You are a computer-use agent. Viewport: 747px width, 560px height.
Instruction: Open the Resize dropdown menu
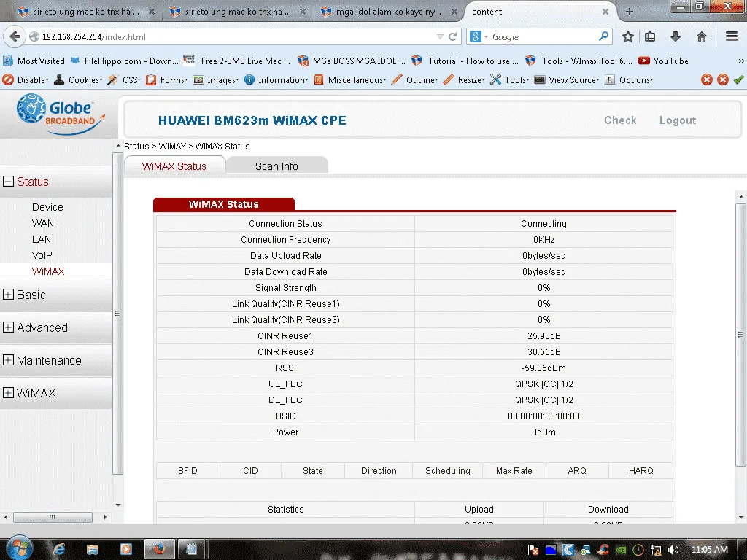click(464, 80)
